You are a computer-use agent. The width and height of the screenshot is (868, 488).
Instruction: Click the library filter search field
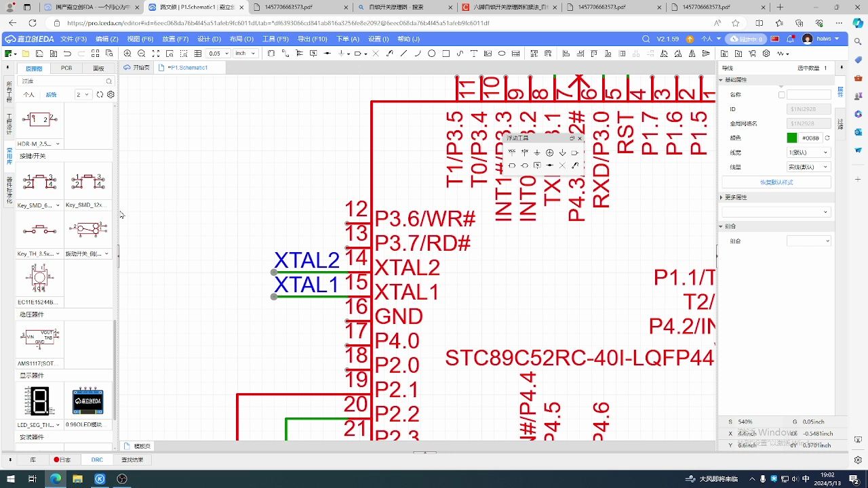point(64,81)
